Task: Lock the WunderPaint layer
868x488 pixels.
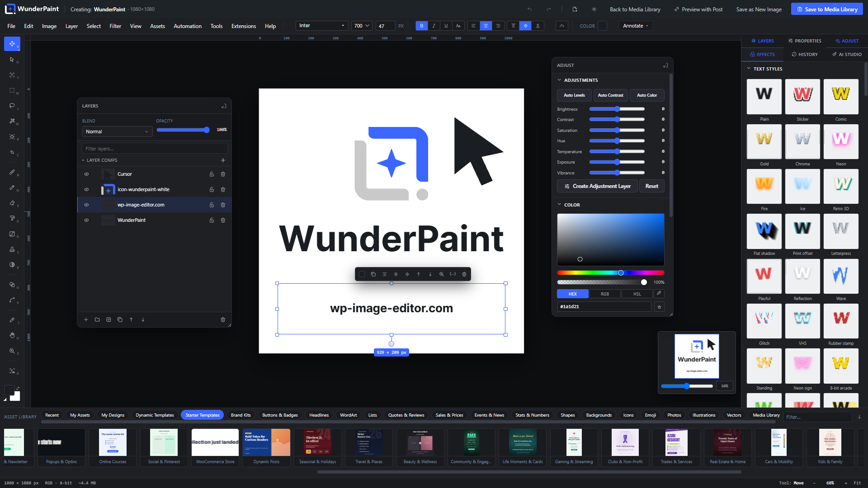Action: coord(212,220)
